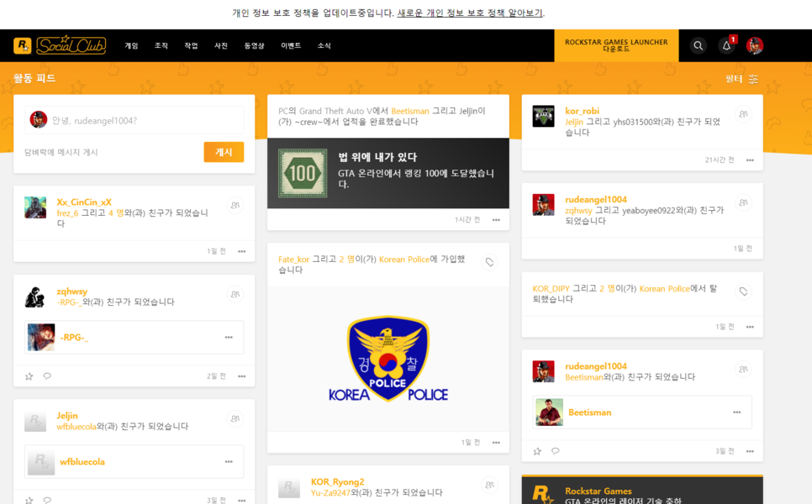Open kor_robi avatar image
812x504 pixels.
[x=543, y=116]
